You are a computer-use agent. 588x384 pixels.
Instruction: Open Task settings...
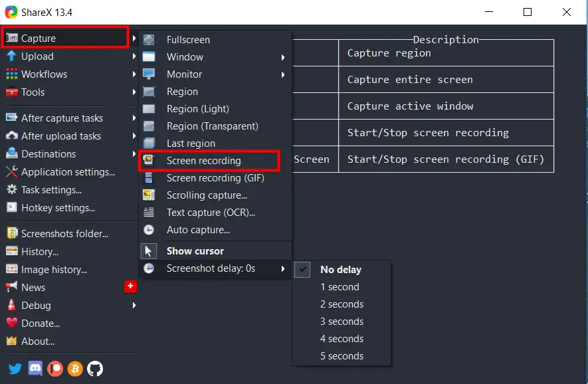70,190
